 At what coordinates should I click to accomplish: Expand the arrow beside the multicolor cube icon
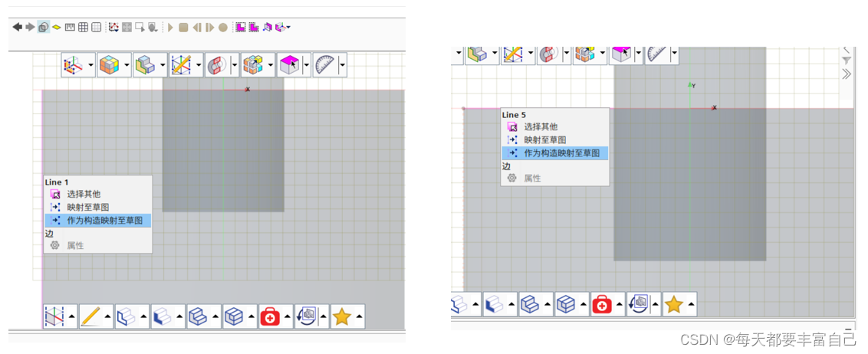[x=127, y=65]
